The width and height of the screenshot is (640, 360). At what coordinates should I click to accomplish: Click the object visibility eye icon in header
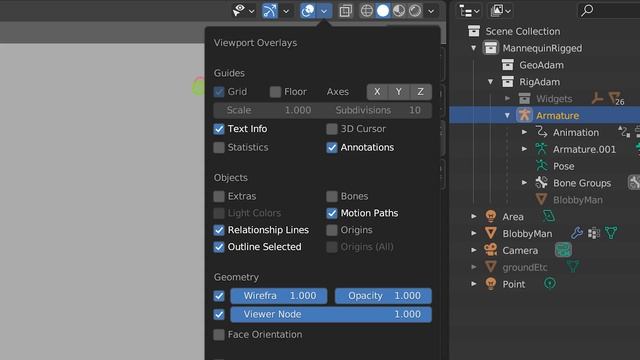[239, 10]
